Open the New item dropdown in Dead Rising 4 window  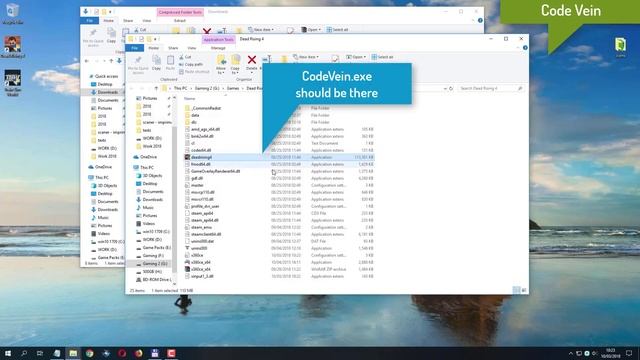306,57
